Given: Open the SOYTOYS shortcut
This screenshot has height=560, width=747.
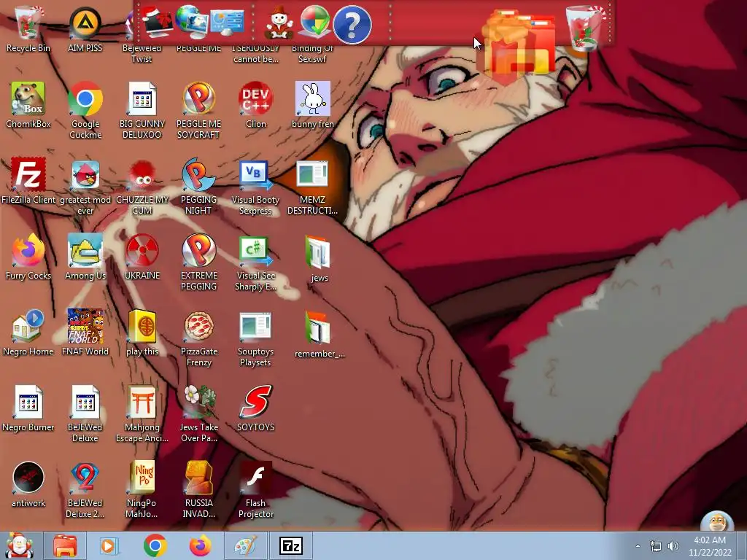Looking at the screenshot, I should point(256,408).
